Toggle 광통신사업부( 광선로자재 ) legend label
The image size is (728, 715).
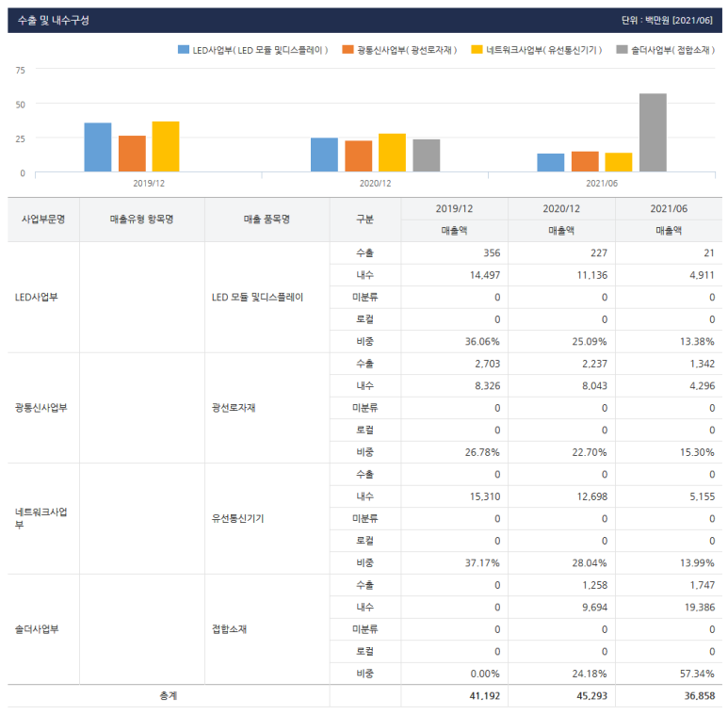(x=407, y=50)
